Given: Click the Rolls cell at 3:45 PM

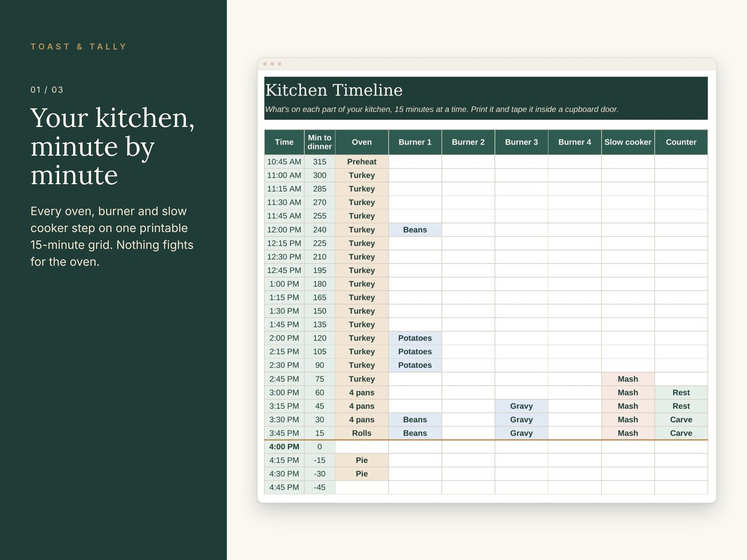Looking at the screenshot, I should [362, 434].
